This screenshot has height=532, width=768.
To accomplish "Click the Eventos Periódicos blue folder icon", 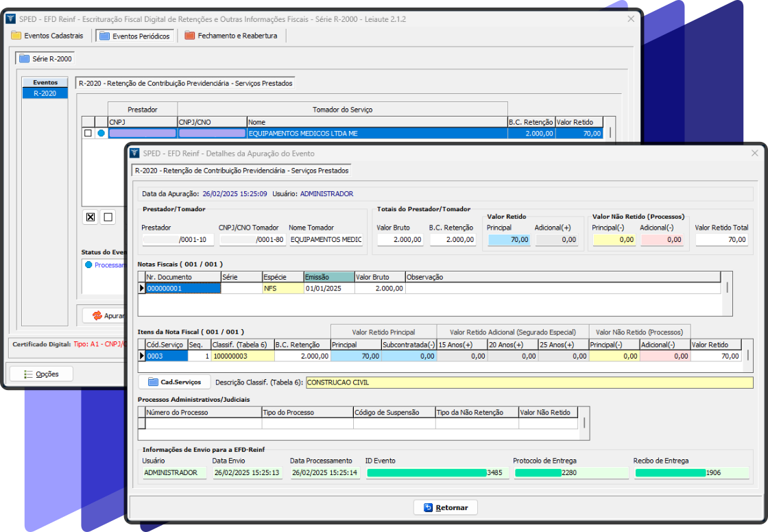I will 104,36.
